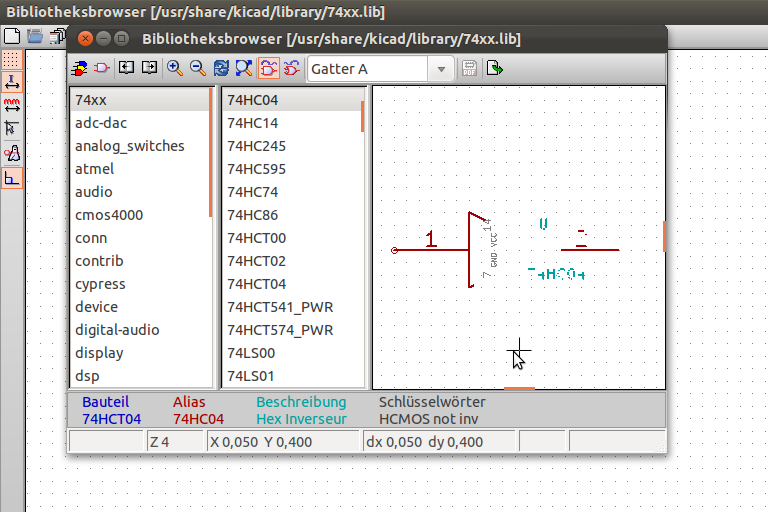Show next component with right arrow icon

tap(149, 69)
